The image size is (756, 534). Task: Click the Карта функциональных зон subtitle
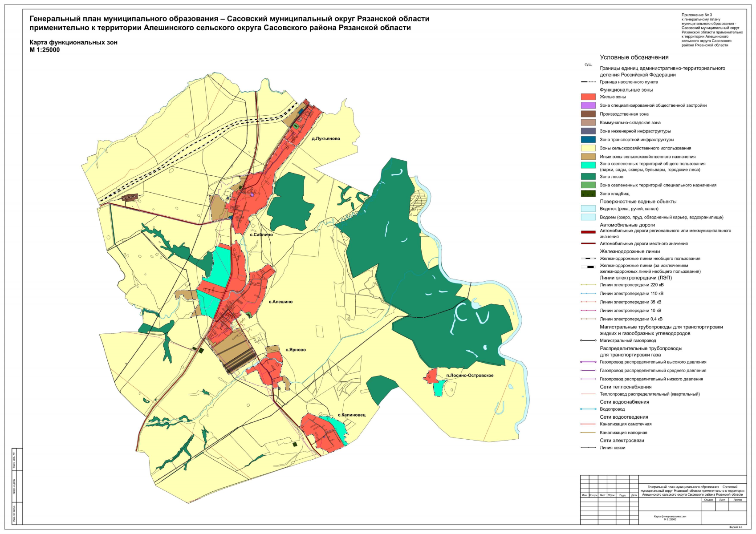coord(73,43)
